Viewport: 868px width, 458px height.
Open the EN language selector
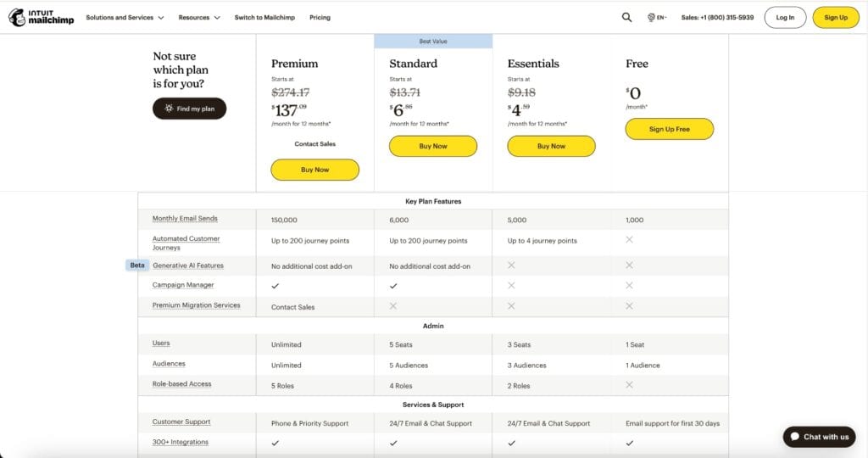(x=657, y=17)
